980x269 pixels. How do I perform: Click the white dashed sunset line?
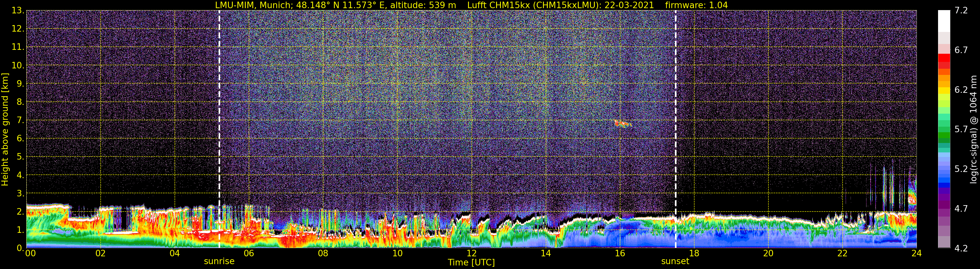(676, 129)
